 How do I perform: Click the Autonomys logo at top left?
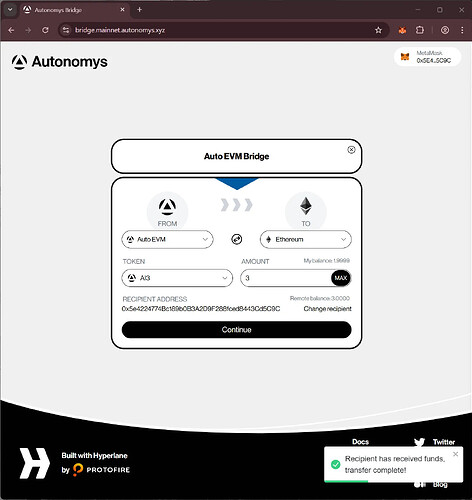click(x=60, y=62)
